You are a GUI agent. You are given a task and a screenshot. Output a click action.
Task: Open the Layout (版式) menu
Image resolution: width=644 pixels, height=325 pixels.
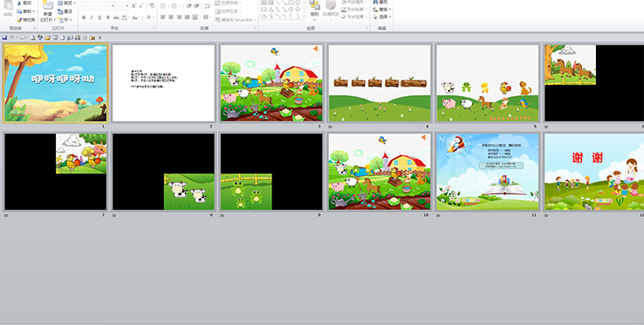pyautogui.click(x=67, y=3)
